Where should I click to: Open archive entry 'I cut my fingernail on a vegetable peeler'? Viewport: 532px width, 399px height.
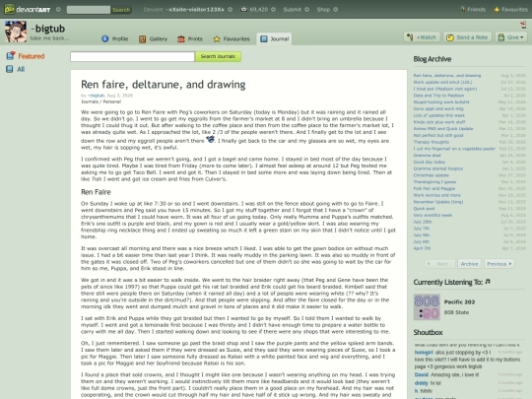454,149
